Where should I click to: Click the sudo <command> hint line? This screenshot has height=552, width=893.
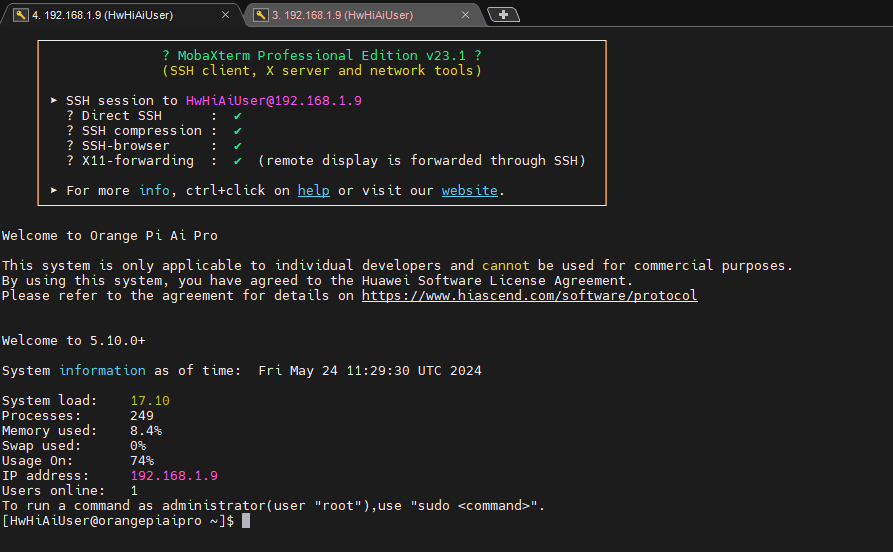(273, 506)
